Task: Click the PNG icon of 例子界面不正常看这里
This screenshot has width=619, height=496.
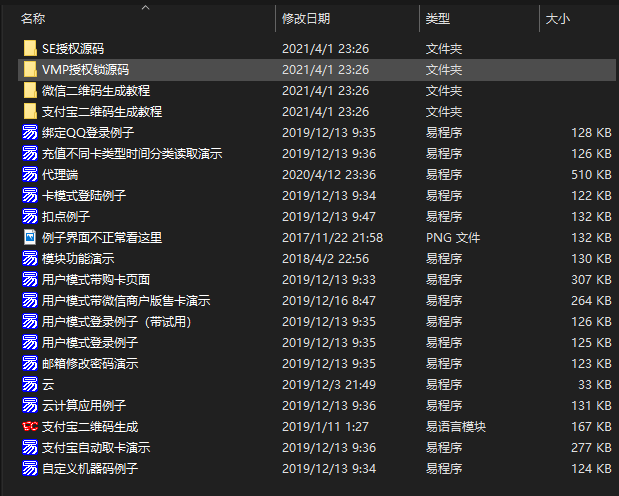Action: (30, 237)
